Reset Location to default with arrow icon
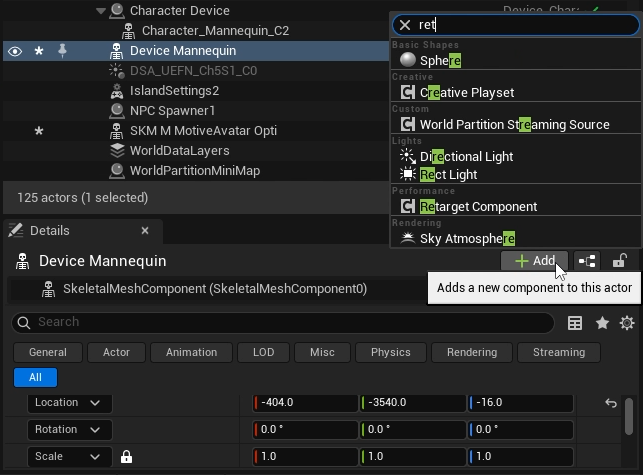 click(611, 403)
